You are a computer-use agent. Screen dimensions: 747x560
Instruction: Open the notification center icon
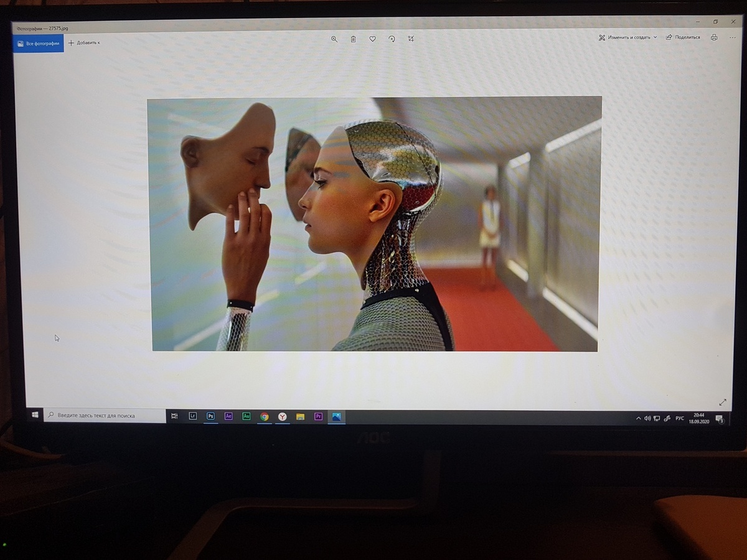pos(720,419)
